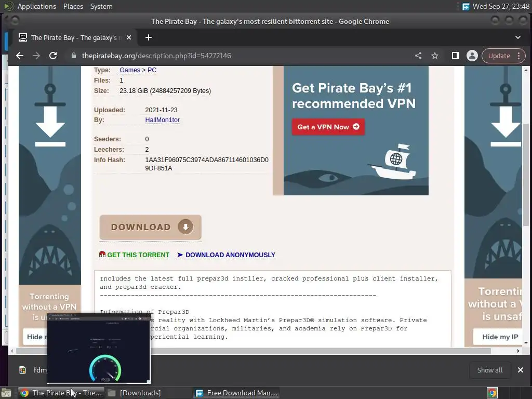Click the address bar URL
Image resolution: width=532 pixels, height=399 pixels.
click(156, 56)
